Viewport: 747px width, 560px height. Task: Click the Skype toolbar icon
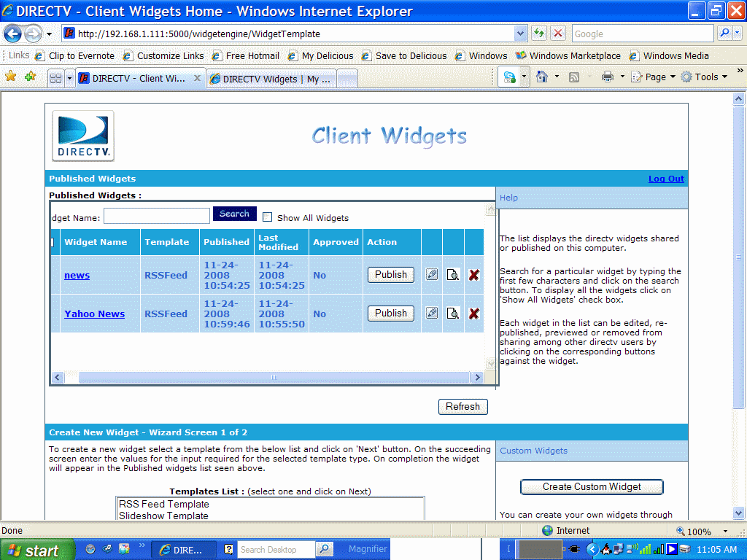click(509, 77)
